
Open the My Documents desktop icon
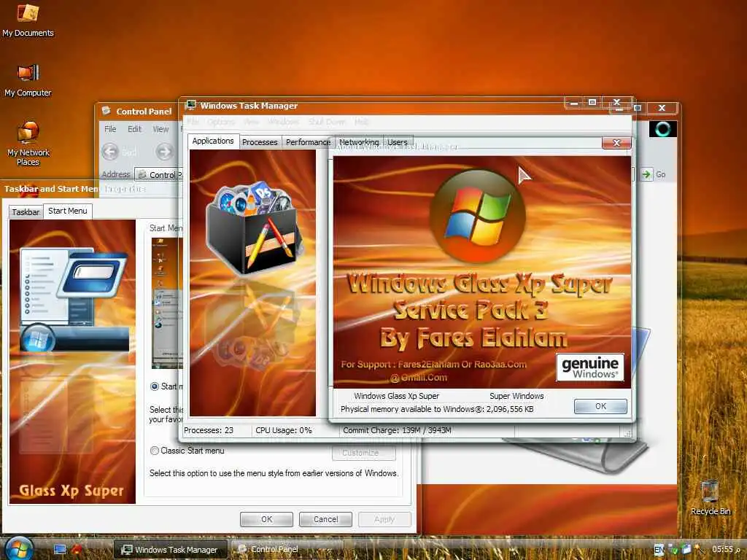28,20
